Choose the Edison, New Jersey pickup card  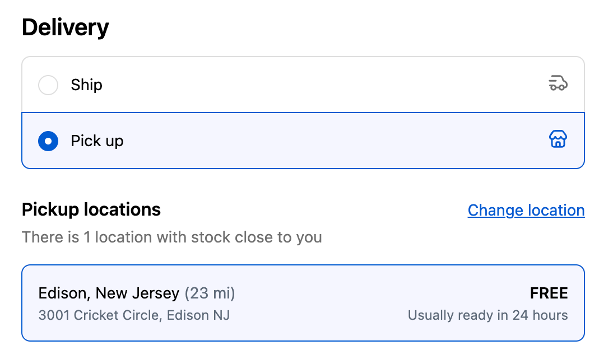click(303, 303)
